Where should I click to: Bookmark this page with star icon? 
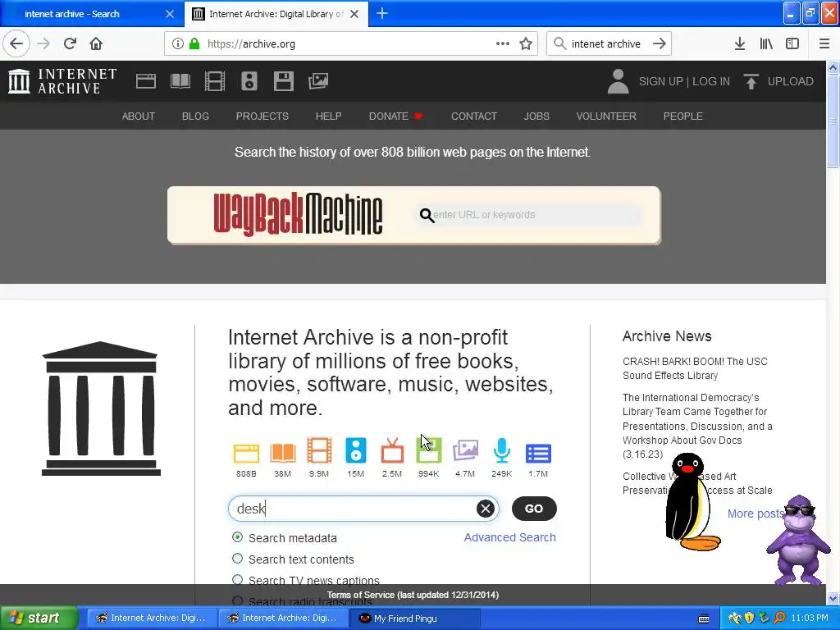click(x=526, y=44)
